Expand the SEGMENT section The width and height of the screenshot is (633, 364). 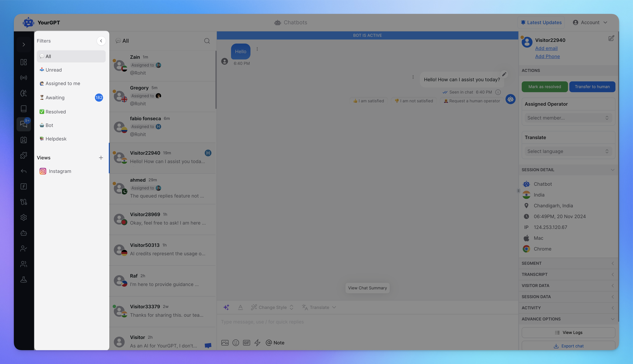[568, 263]
